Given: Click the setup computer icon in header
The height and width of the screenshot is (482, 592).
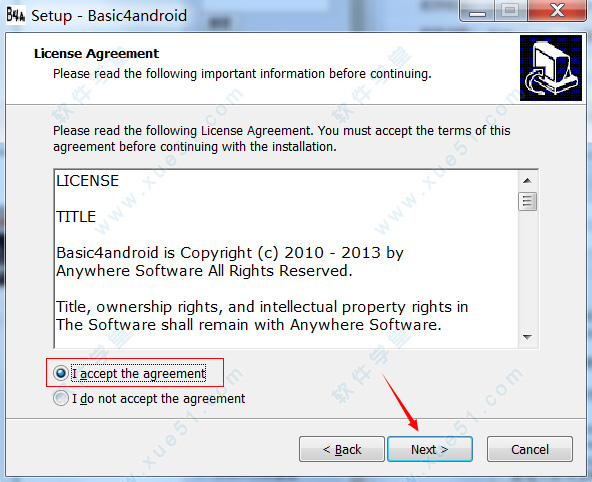Looking at the screenshot, I should tap(551, 68).
